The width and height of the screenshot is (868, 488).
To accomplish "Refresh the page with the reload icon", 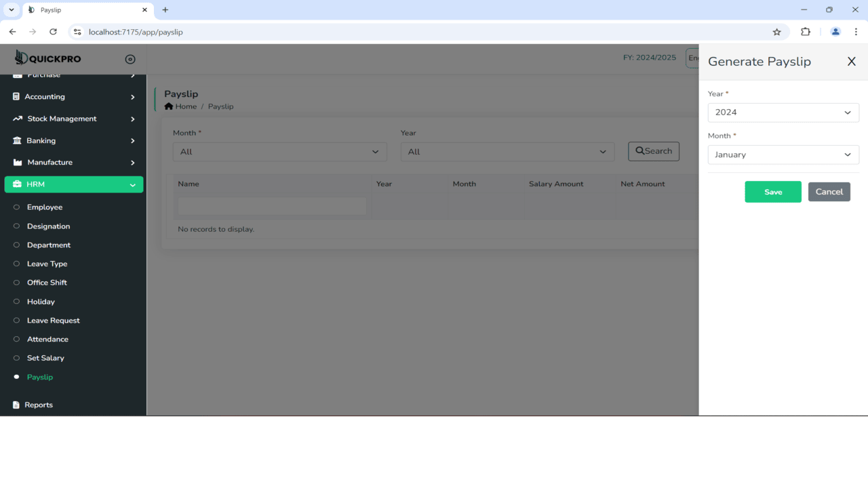I will click(54, 32).
